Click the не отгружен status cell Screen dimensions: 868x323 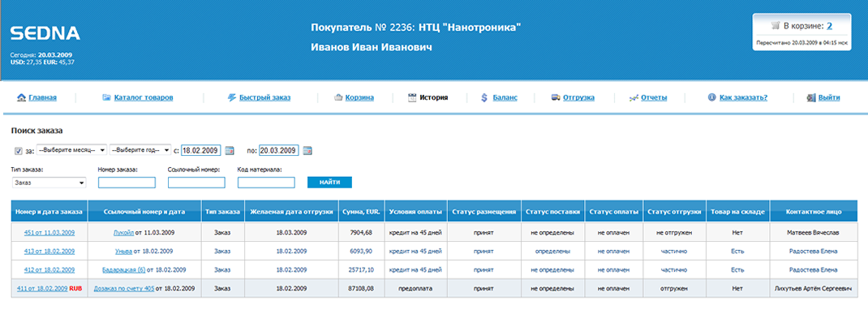(x=673, y=233)
